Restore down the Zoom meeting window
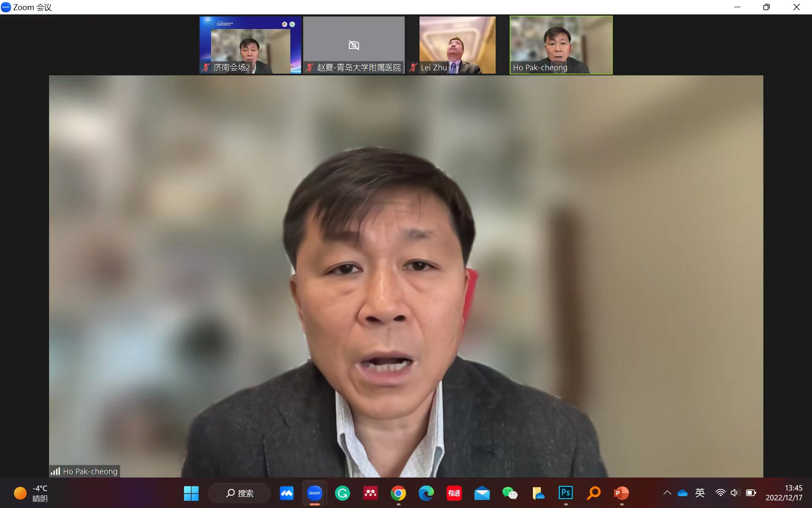The image size is (812, 508). coord(766,7)
